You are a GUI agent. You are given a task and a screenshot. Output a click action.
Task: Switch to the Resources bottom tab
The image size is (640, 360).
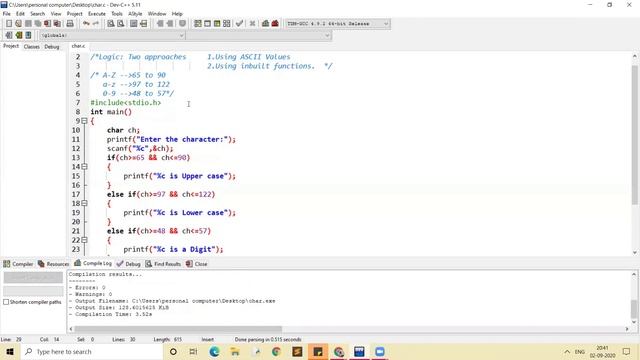click(x=53, y=264)
